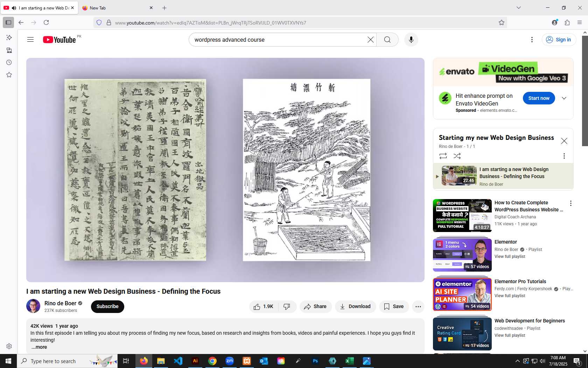Screen dimensions: 588x368
Task: Open Rino de Boer channel name
Action: pyautogui.click(x=60, y=303)
